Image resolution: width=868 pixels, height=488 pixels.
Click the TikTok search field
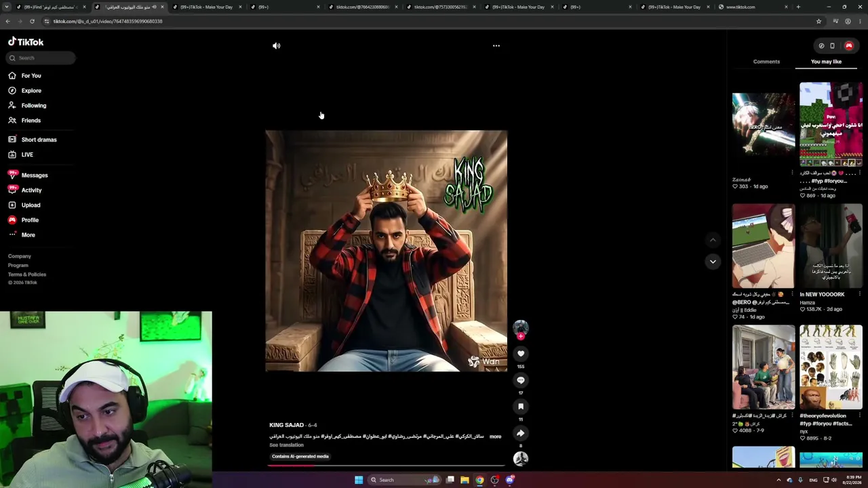[x=41, y=58]
